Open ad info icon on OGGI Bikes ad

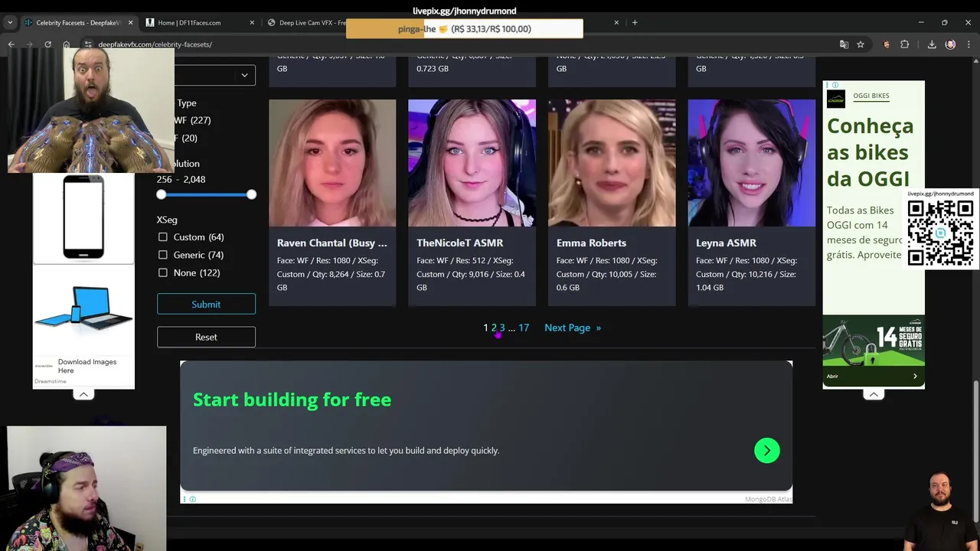835,85
